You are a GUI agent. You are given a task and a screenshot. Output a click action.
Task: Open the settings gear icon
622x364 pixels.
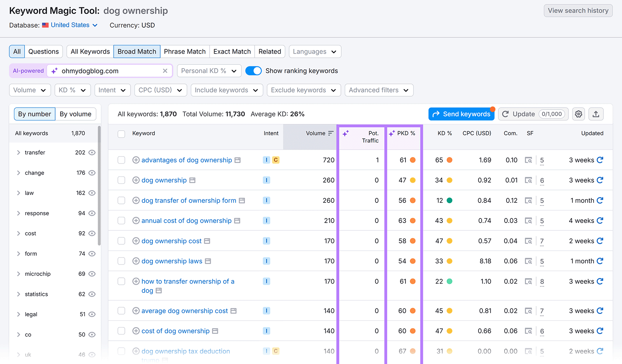[578, 114]
